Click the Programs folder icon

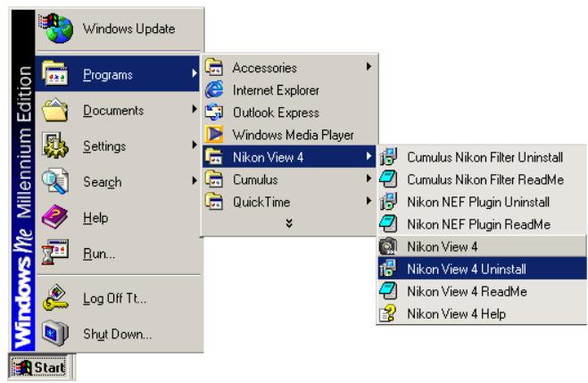point(55,73)
